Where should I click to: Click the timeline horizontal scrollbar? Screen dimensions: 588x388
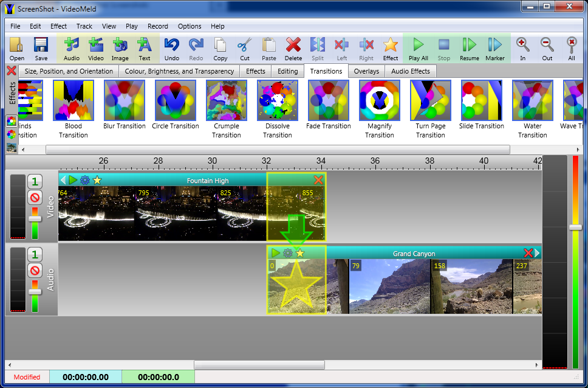coord(259,365)
